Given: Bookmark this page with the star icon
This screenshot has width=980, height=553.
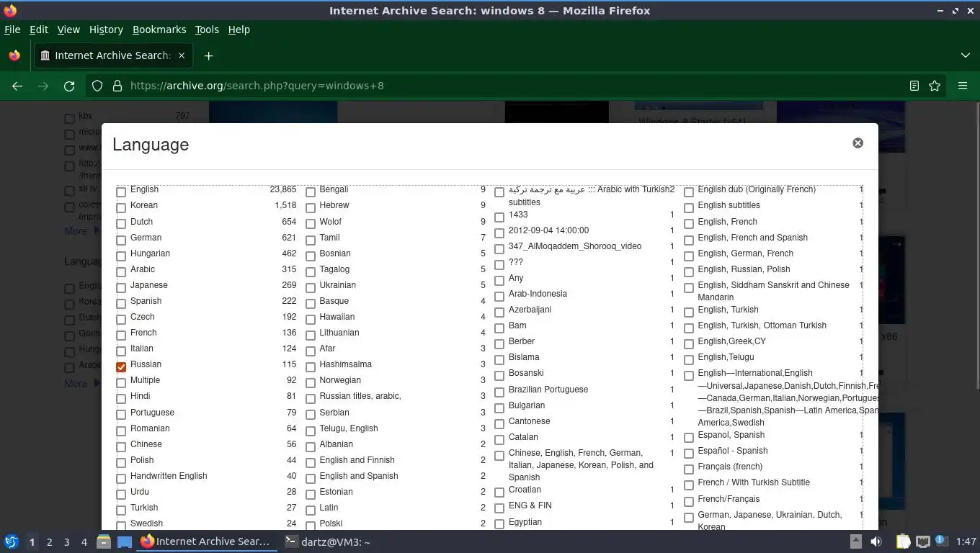Looking at the screenshot, I should click(x=935, y=86).
